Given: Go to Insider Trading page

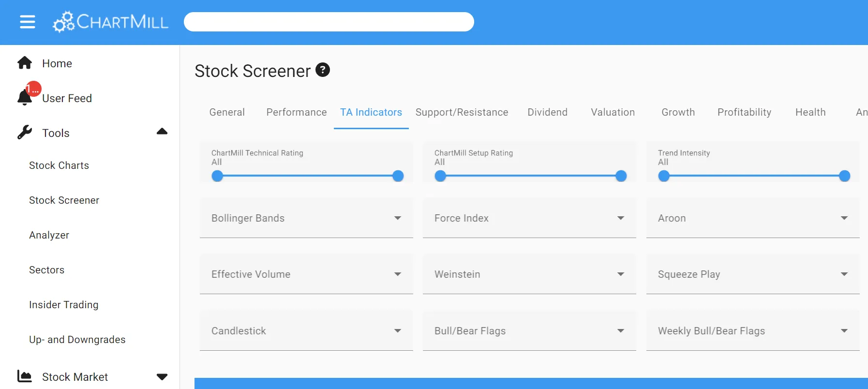Looking at the screenshot, I should click(x=64, y=305).
